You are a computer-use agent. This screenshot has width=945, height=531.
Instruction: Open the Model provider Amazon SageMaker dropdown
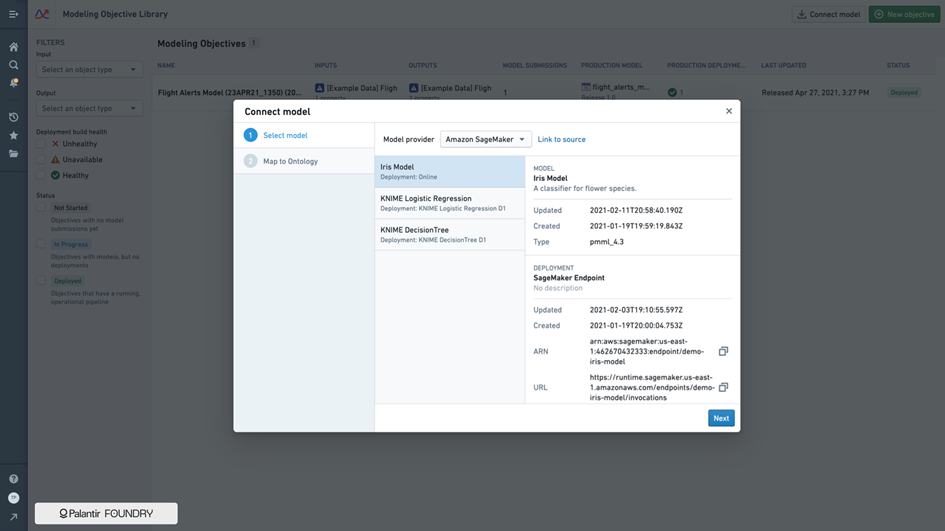(486, 139)
